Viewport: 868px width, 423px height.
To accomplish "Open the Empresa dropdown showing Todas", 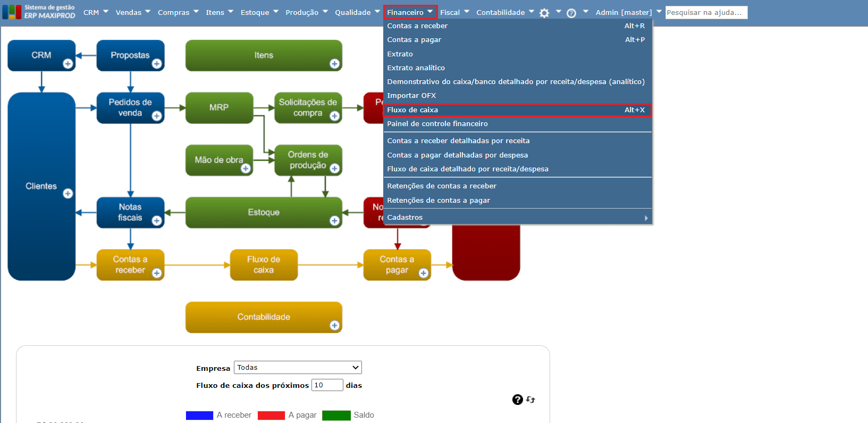I will tap(298, 368).
